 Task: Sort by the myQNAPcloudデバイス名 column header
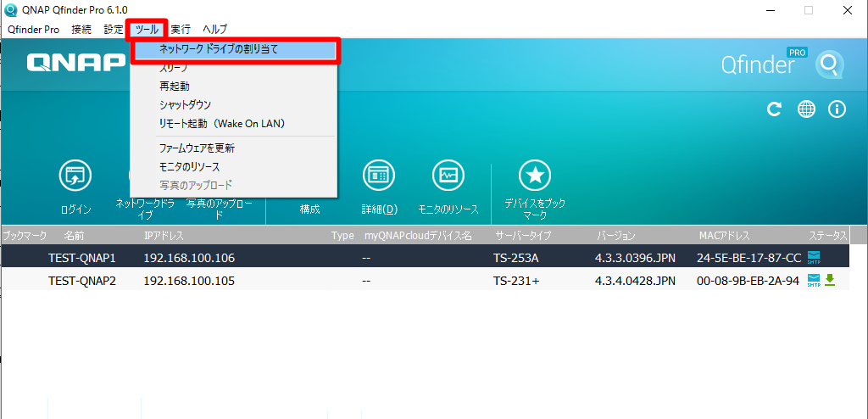[418, 236]
